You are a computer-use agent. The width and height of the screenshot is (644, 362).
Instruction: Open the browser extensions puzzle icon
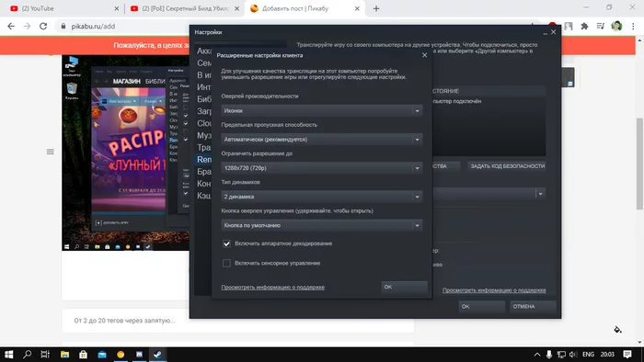pos(584,27)
